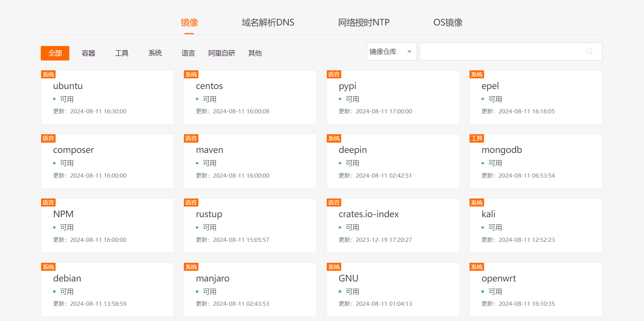Open the composer mirror card
644x321 pixels.
click(x=107, y=161)
